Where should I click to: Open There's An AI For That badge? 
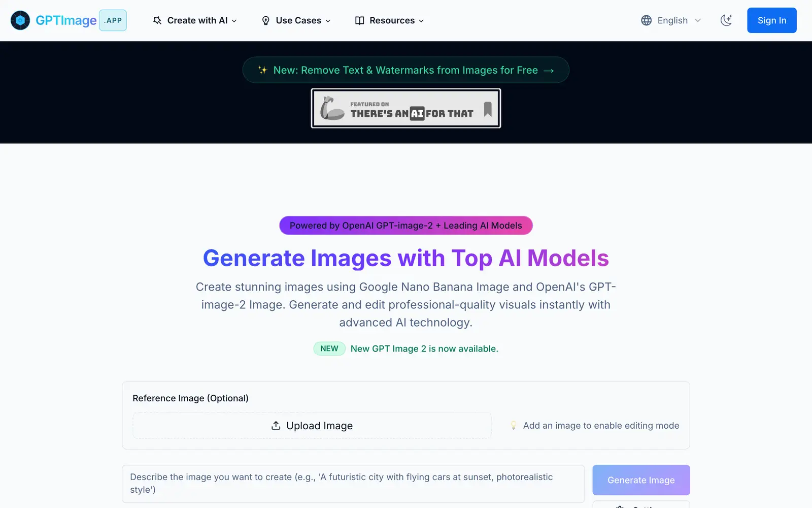405,108
